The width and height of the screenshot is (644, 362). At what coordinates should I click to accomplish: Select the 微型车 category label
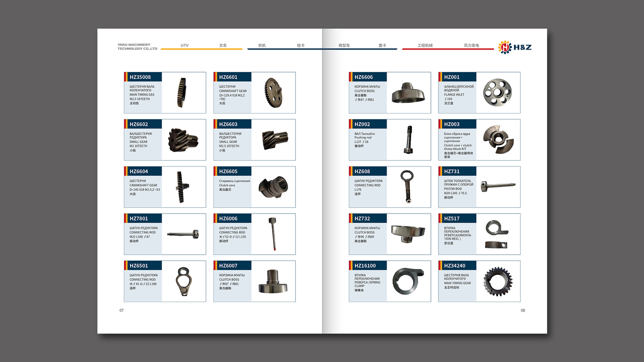tap(344, 46)
